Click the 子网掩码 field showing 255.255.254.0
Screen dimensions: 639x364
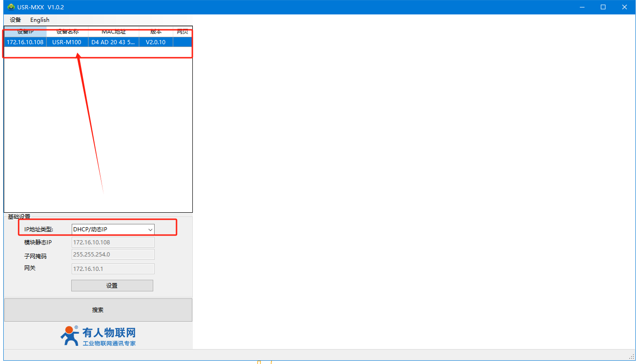[113, 254]
